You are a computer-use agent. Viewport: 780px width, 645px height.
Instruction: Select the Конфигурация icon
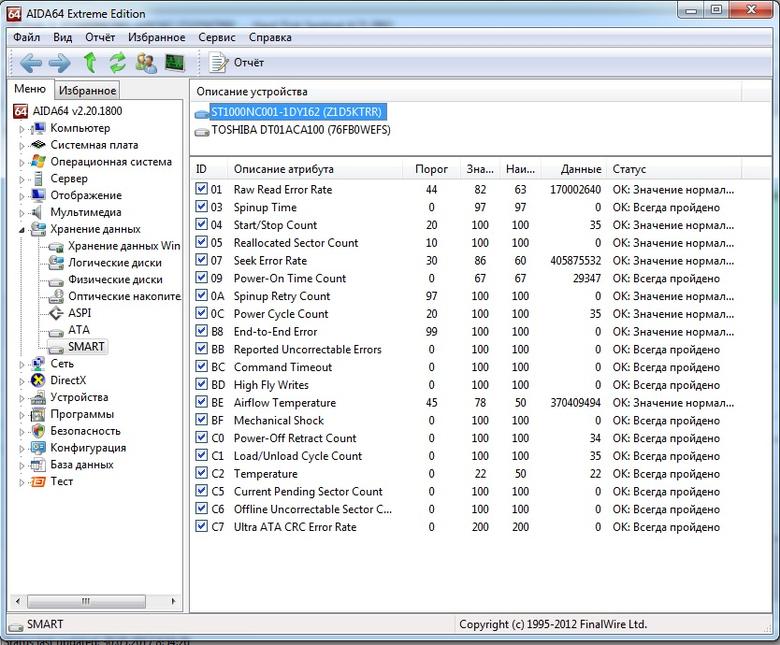point(38,448)
